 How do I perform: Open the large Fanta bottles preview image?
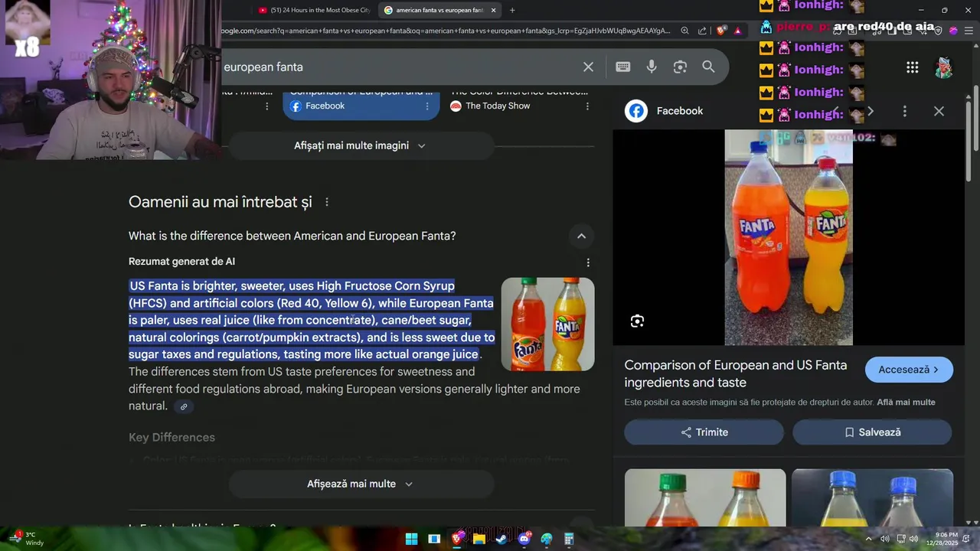pos(789,237)
